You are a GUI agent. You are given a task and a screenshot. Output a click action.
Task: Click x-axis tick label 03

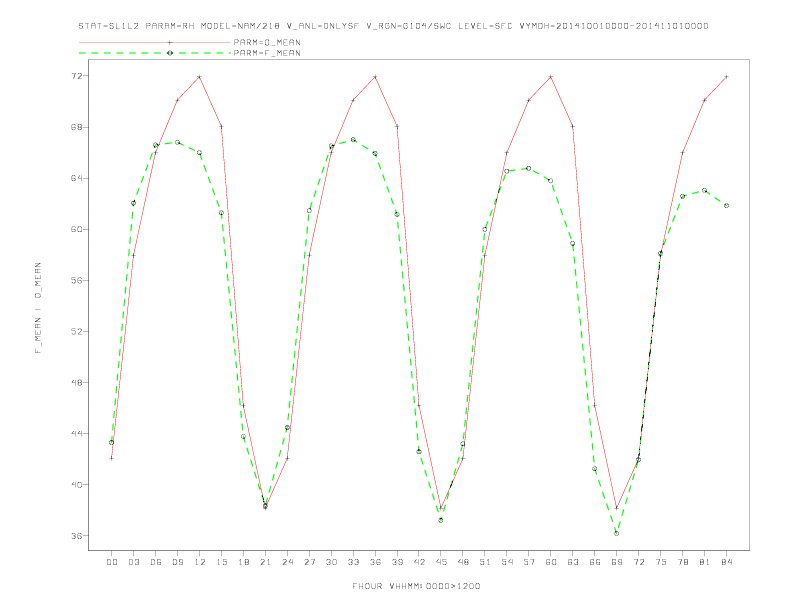(133, 562)
